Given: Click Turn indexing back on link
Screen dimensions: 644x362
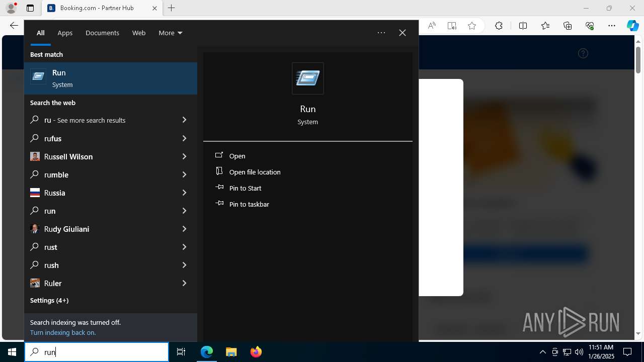Looking at the screenshot, I should pyautogui.click(x=63, y=332).
